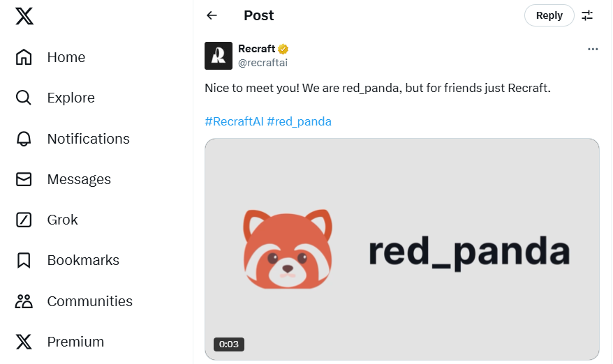613x364 pixels.
Task: Click the Reply button in header
Action: [x=549, y=15]
